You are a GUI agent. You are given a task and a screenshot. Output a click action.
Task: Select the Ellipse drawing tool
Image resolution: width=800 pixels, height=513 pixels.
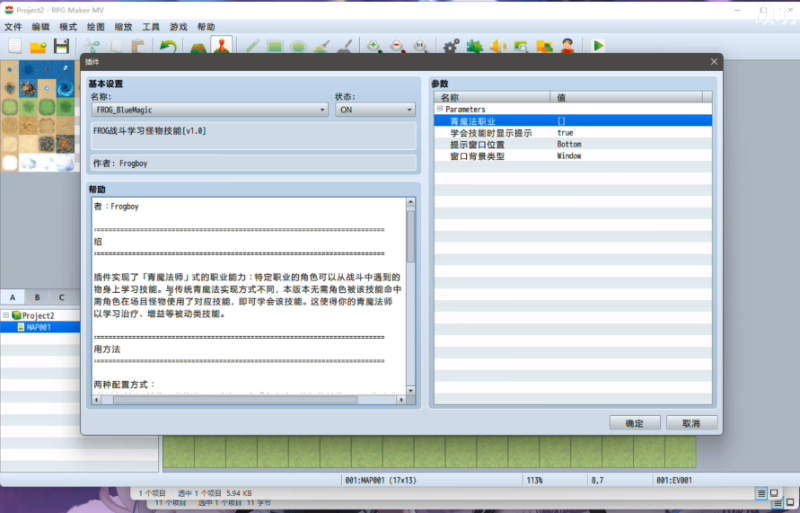pos(298,46)
